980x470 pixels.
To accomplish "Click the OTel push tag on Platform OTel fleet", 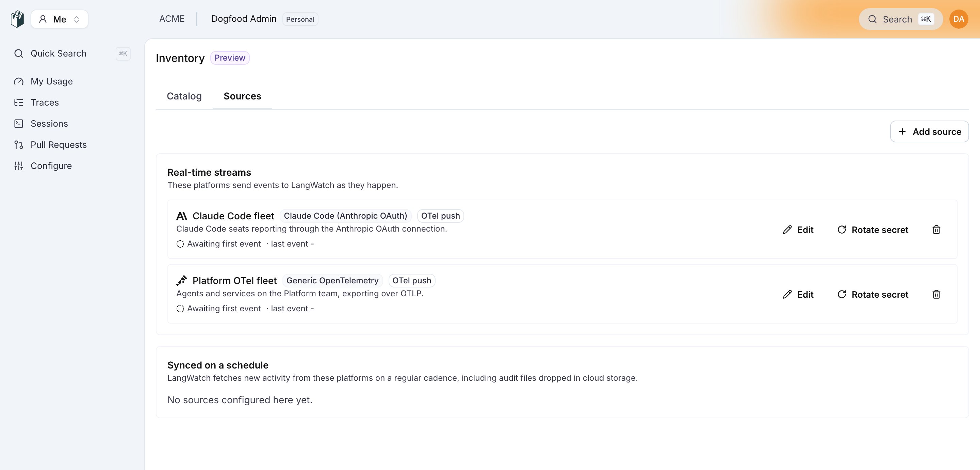I will (412, 281).
